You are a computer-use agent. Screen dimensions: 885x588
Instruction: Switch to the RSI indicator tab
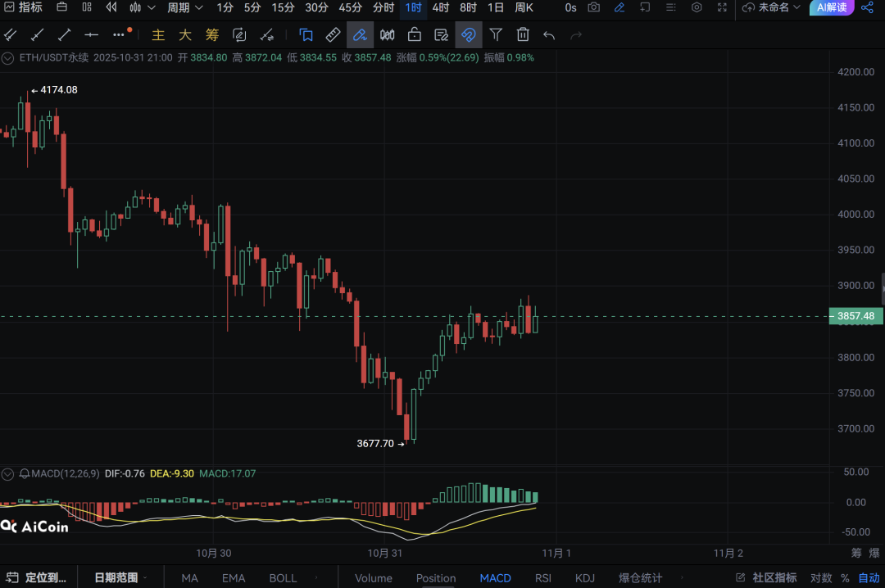coord(543,578)
